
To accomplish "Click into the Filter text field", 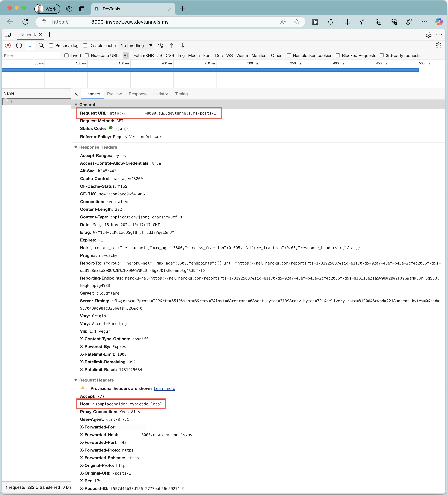I will click(31, 56).
